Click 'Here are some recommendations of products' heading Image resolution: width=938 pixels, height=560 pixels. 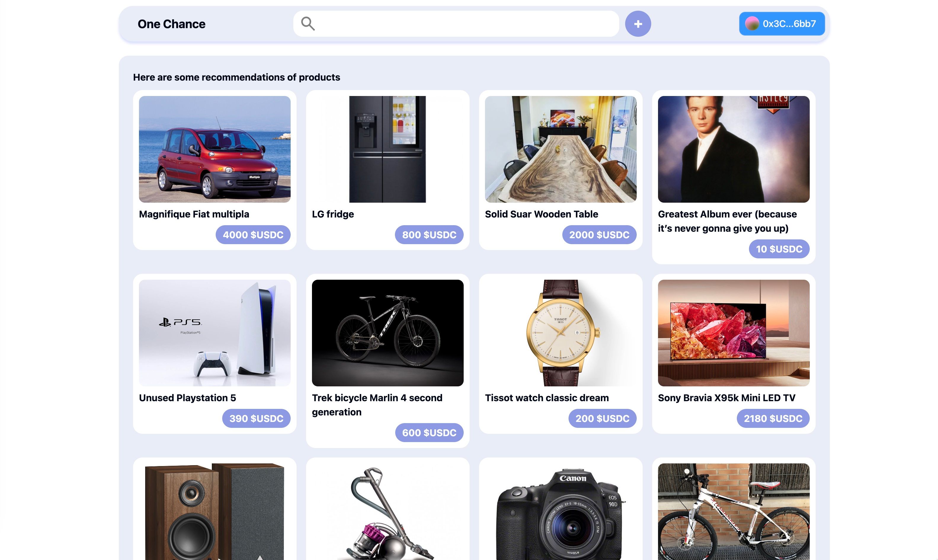[x=237, y=77]
